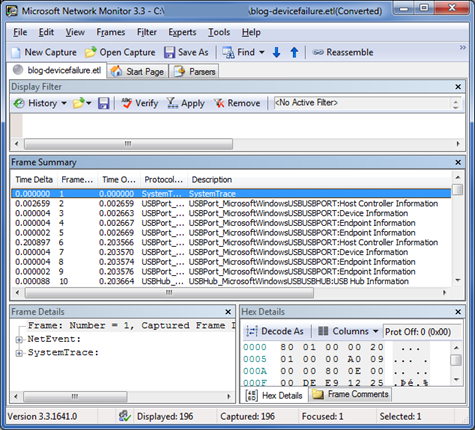Close the Display Filter pane
The image size is (475, 430).
(x=458, y=87)
